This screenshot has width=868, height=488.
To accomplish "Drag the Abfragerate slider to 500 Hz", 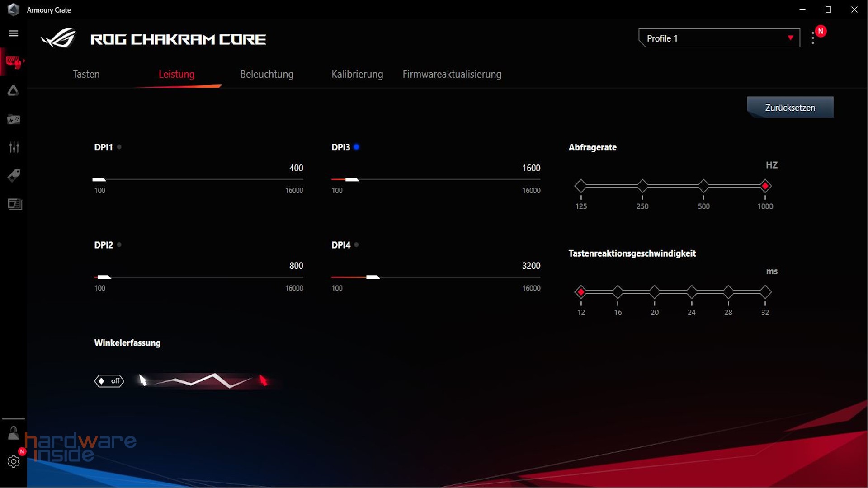I will pyautogui.click(x=703, y=186).
